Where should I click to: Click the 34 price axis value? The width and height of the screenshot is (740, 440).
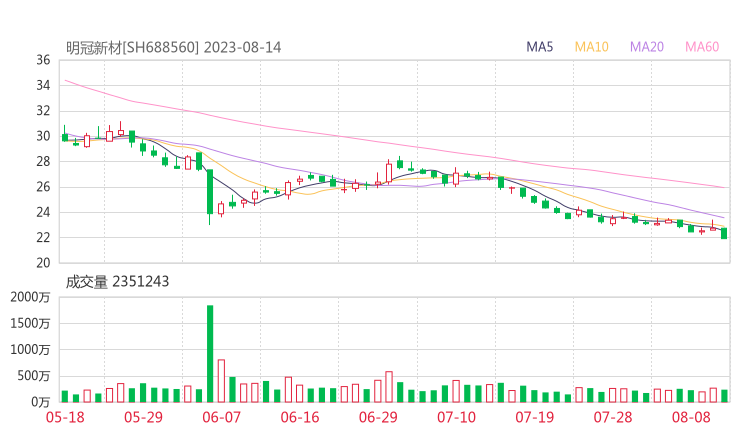click(x=43, y=85)
